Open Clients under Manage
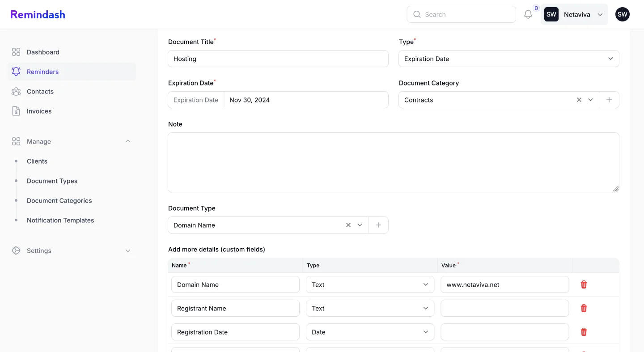644x352 pixels. coord(37,161)
